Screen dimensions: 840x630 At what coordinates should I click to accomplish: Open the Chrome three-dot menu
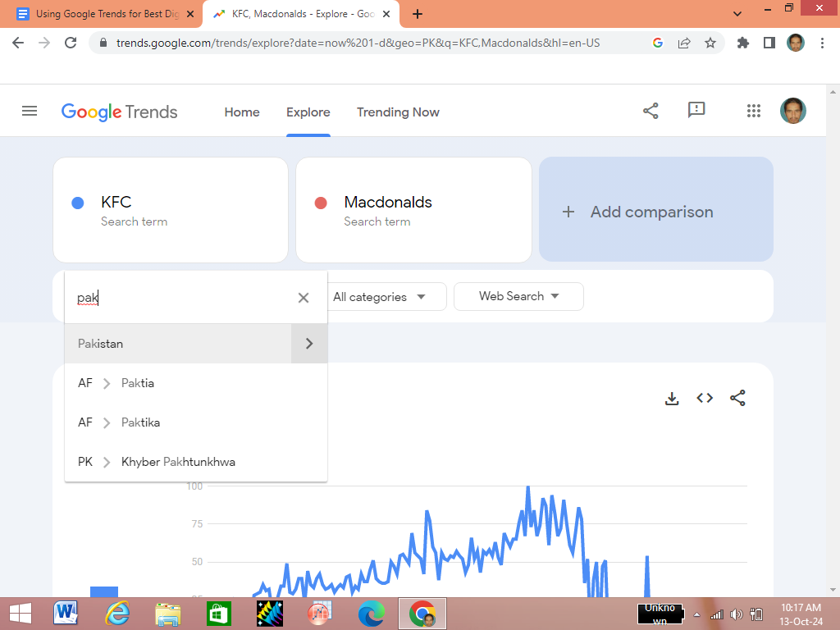click(x=822, y=43)
